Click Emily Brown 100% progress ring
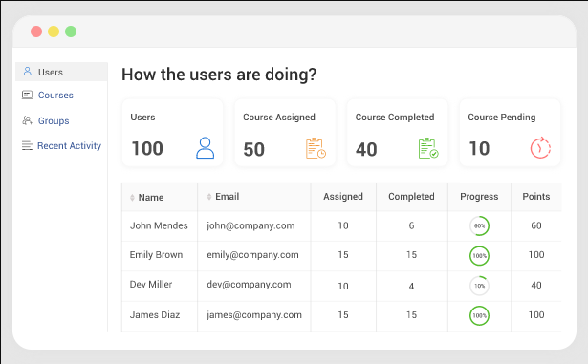588x364 pixels. coord(479,256)
